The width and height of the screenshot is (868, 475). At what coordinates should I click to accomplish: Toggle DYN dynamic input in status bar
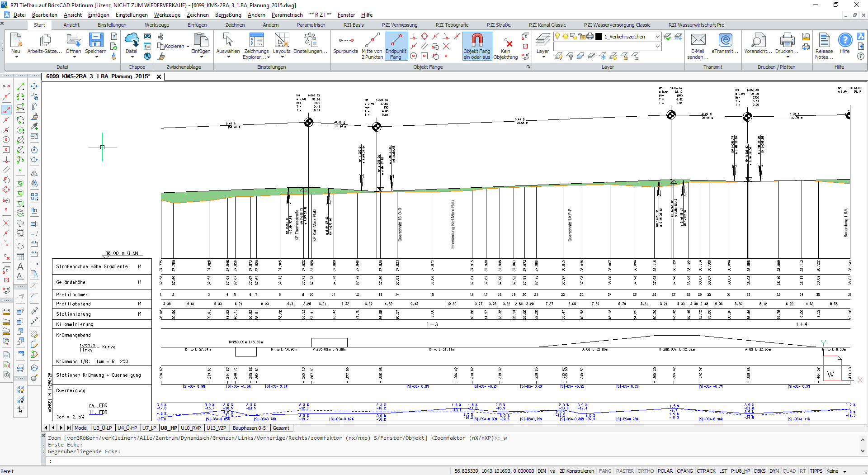(774, 471)
